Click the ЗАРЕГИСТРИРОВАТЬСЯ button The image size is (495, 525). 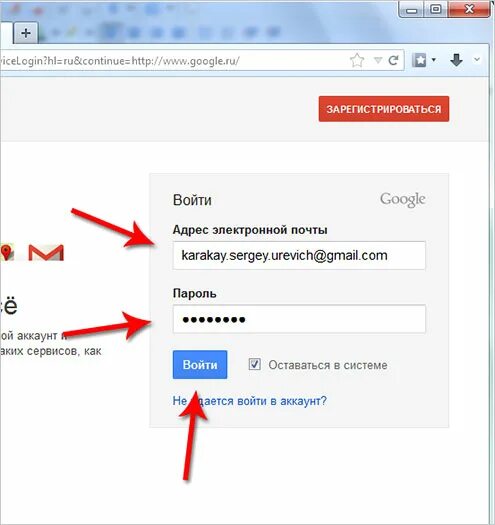coord(384,109)
